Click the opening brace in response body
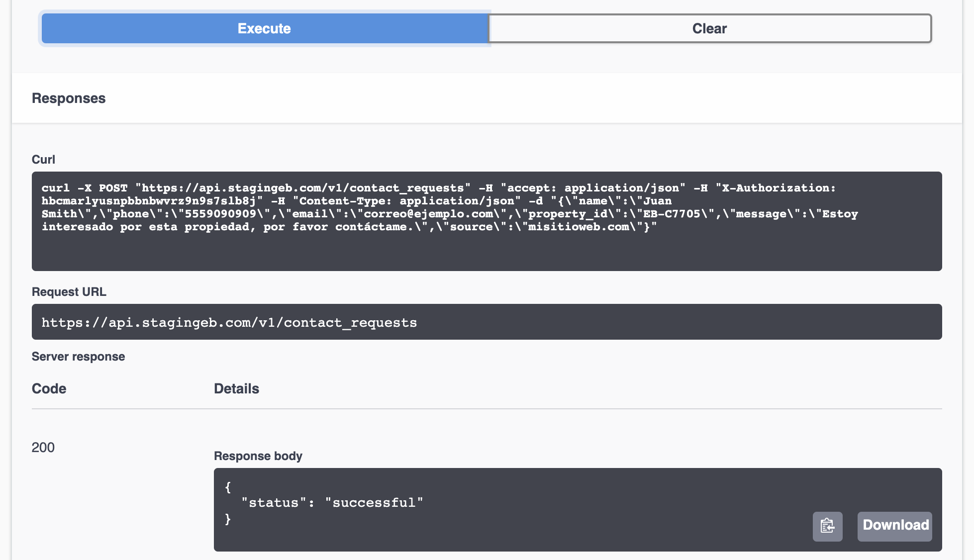 [228, 487]
